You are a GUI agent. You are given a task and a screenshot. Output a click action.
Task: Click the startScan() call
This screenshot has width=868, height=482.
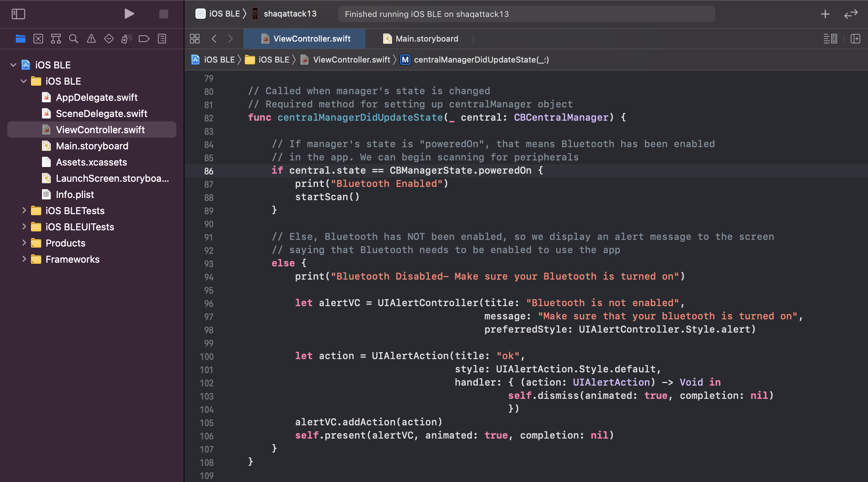pos(327,197)
